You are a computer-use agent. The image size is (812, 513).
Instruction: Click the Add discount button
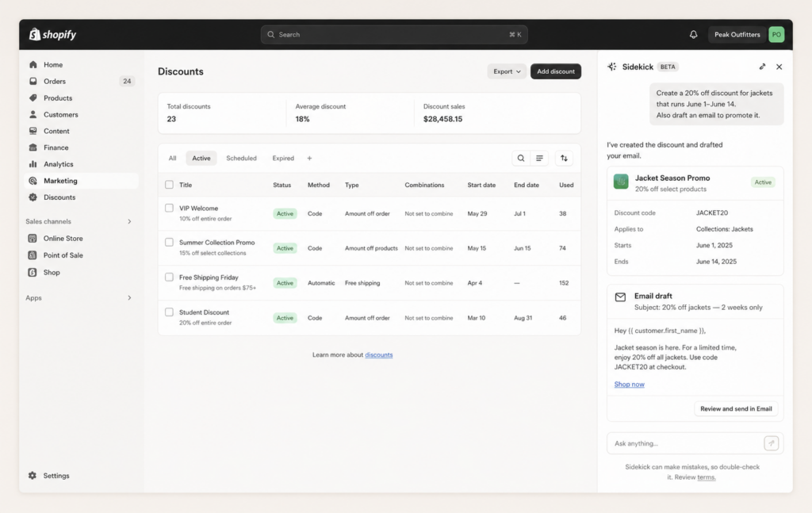(556, 71)
